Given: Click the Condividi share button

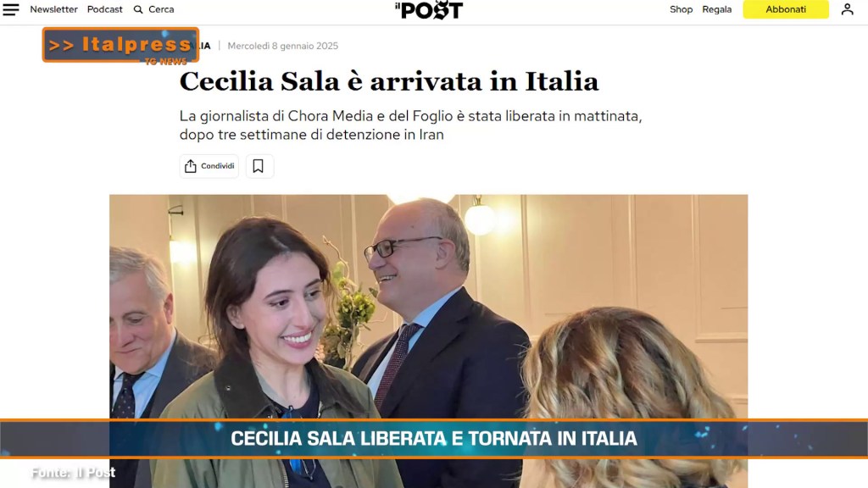Looking at the screenshot, I should [209, 166].
